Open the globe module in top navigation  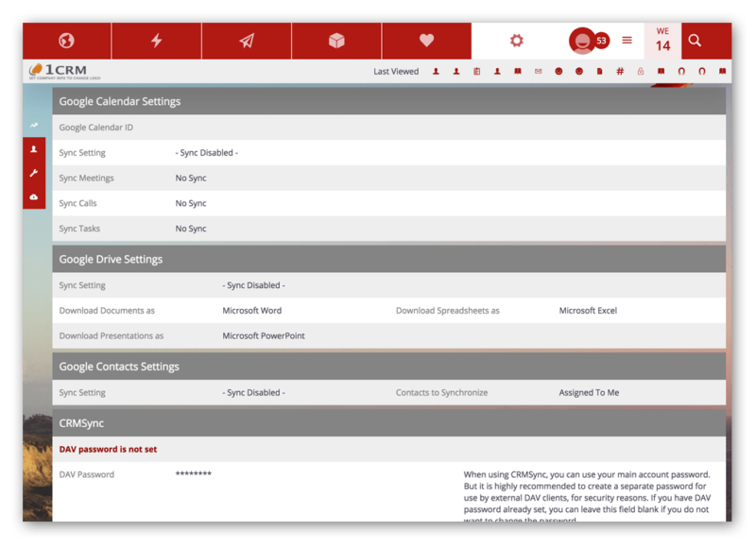coord(66,41)
